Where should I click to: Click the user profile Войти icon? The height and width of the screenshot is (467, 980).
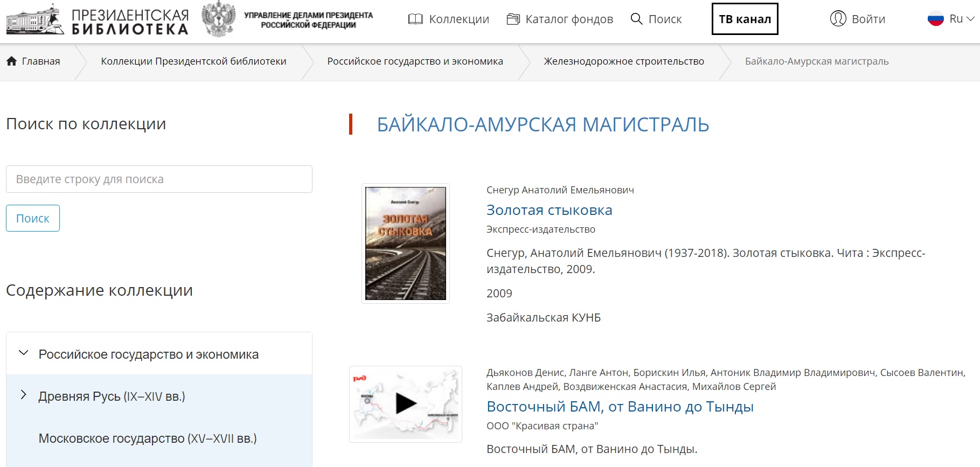(x=838, y=19)
